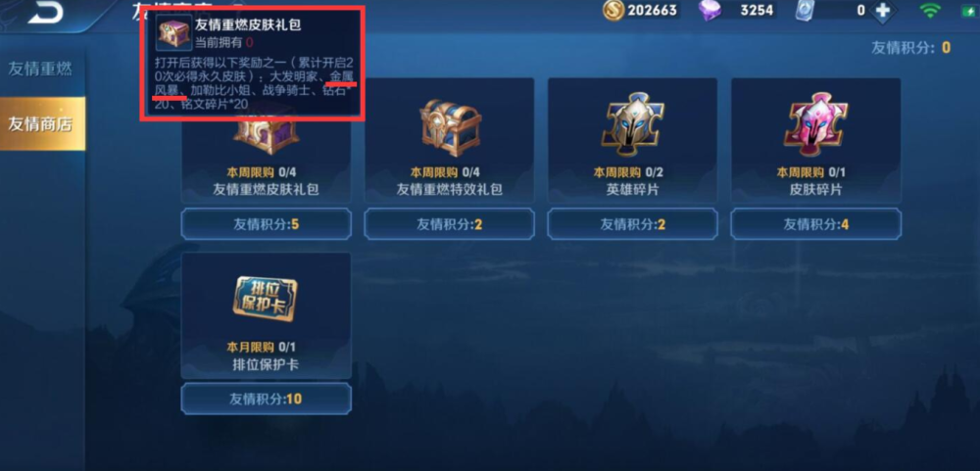Buy 英雄碎片 using the 友情积分:2 button
Viewport: 980px width, 471px height.
coord(632,224)
